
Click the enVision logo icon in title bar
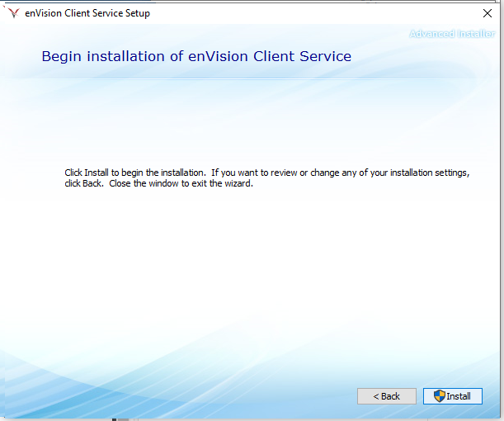[x=13, y=13]
